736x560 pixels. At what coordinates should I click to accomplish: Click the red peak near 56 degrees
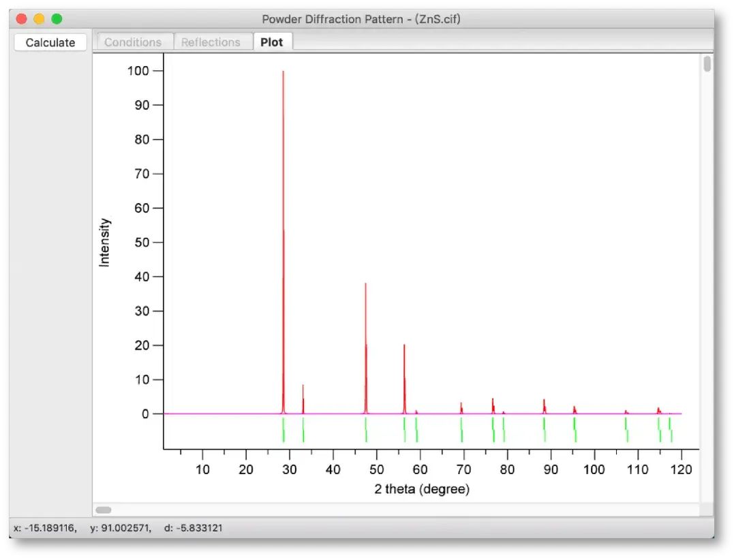[404, 379]
